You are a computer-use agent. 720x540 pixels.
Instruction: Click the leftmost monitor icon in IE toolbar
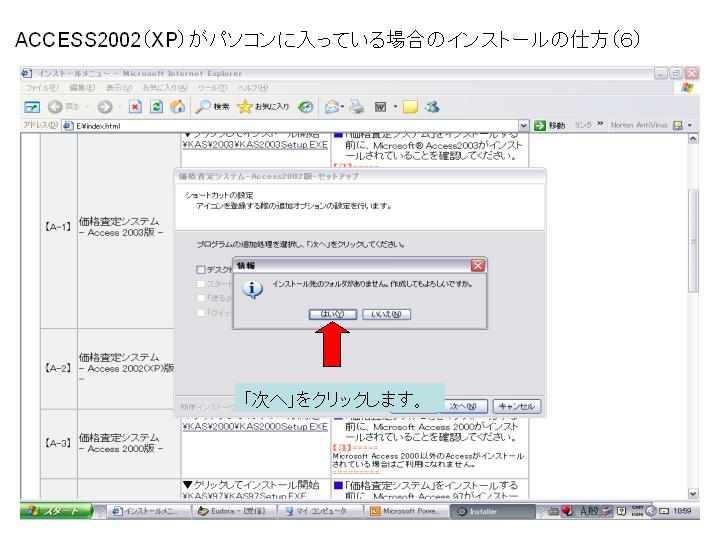(32, 107)
